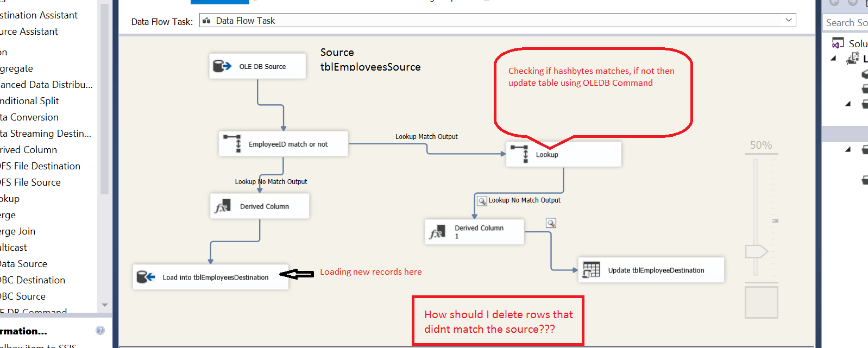868x348 pixels.
Task: Click the Lookup No Match Output label above Derived Column
Action: click(271, 182)
